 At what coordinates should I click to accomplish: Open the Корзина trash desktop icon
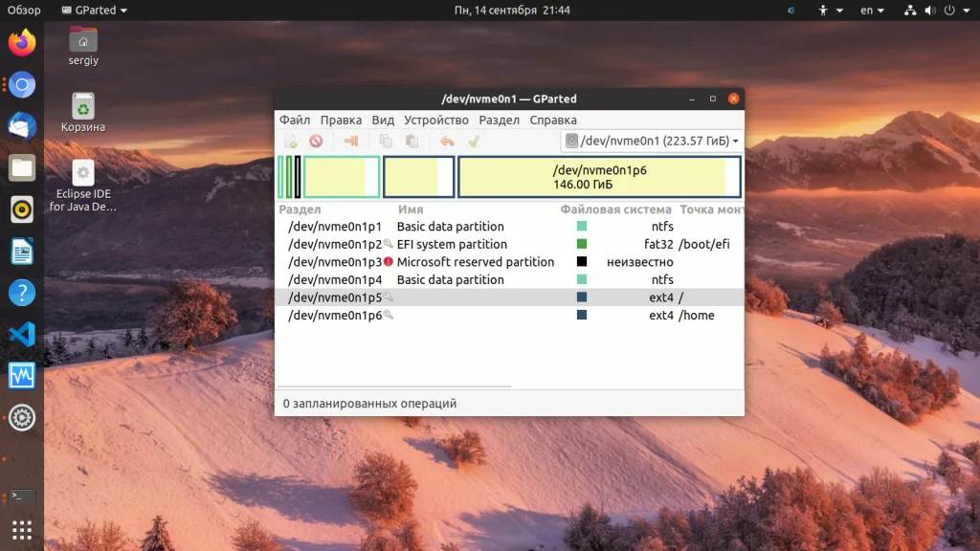point(83,113)
